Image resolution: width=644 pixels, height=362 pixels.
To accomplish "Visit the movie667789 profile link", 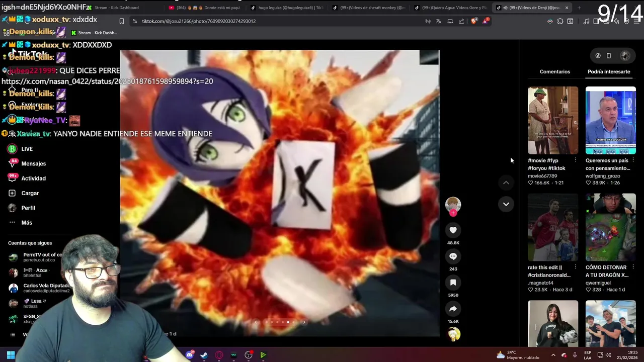I will point(542,176).
